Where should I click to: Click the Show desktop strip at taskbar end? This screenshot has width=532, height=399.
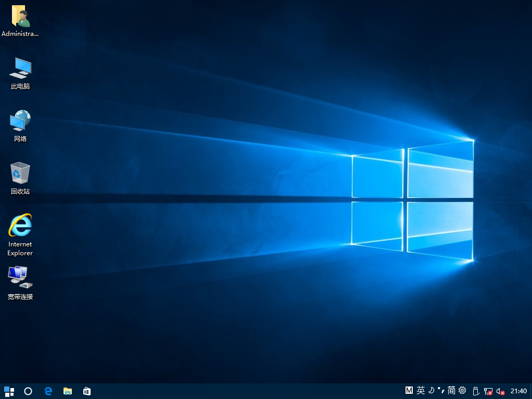[x=530, y=391]
